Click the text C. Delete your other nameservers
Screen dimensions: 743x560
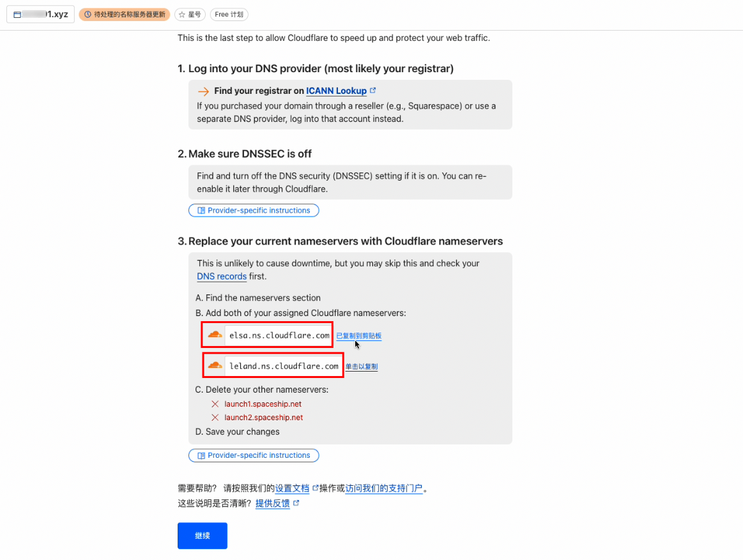tap(262, 390)
